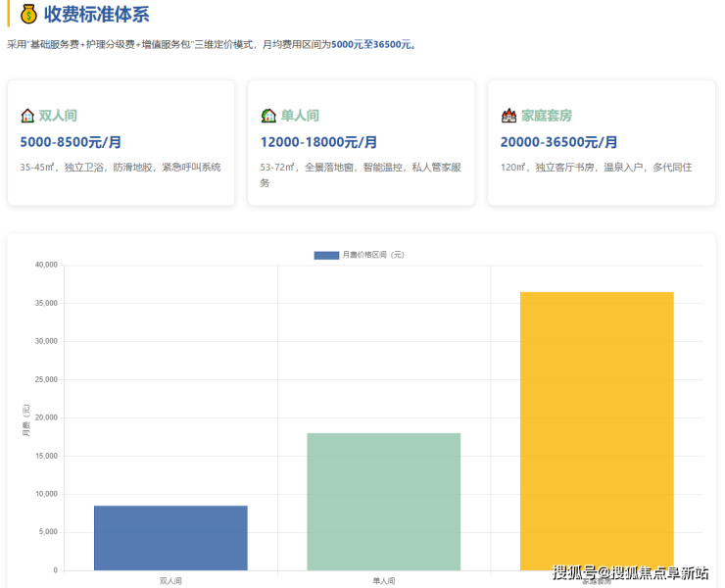This screenshot has width=725, height=588.
Task: Click the 20000-36500元/月 price text
Action: pyautogui.click(x=558, y=142)
